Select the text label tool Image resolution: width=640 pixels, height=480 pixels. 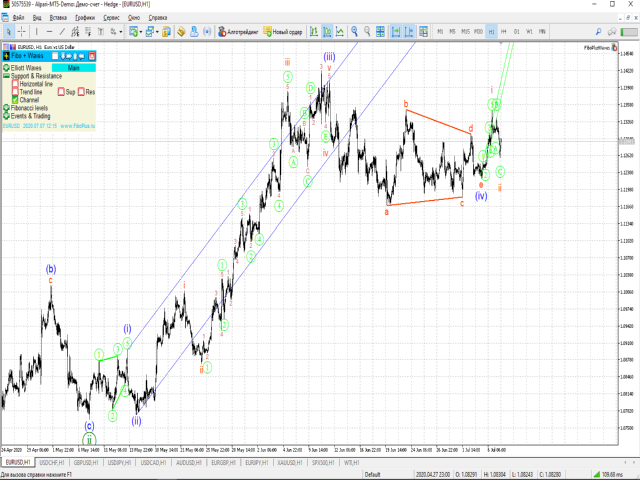pyautogui.click(x=101, y=32)
